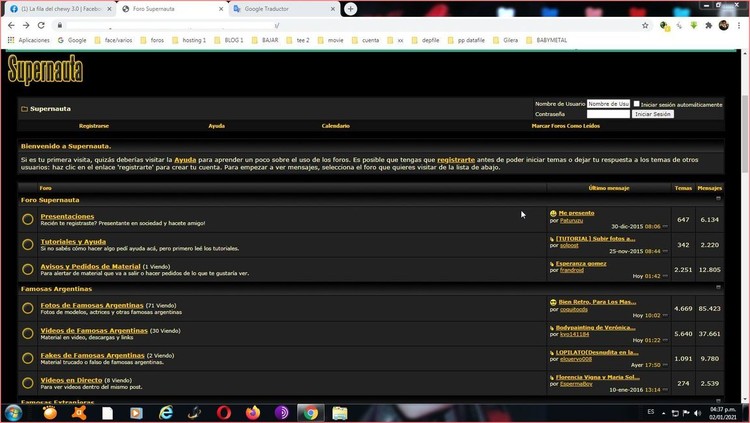This screenshot has height=423, width=750.
Task: Open Firefox from the taskbar
Action: pos(252,412)
